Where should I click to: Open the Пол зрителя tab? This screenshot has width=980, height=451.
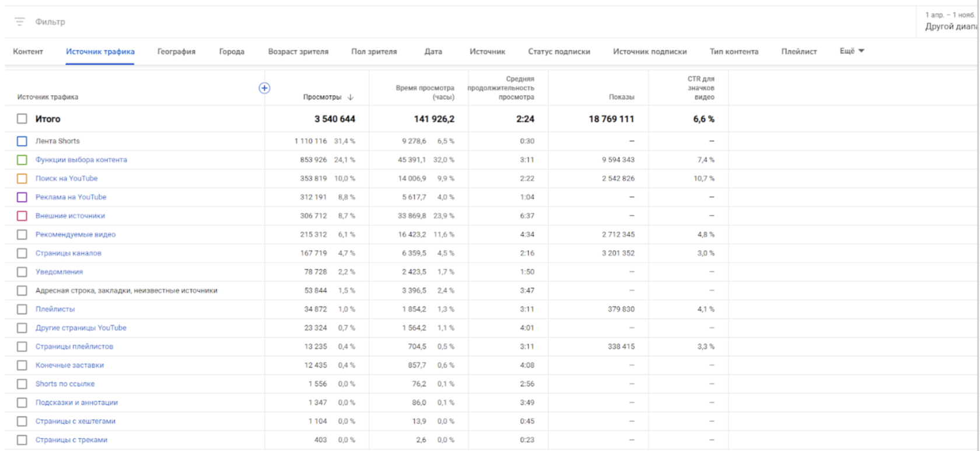click(374, 51)
